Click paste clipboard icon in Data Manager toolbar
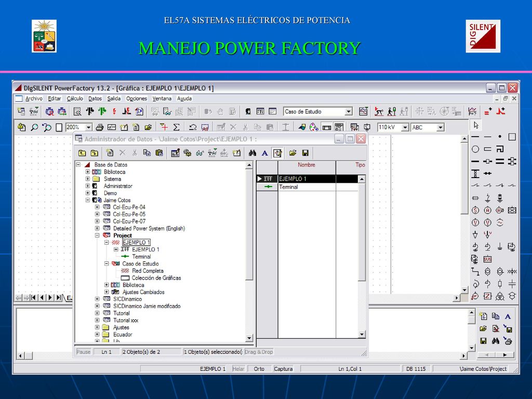The width and height of the screenshot is (532, 399). 159,153
